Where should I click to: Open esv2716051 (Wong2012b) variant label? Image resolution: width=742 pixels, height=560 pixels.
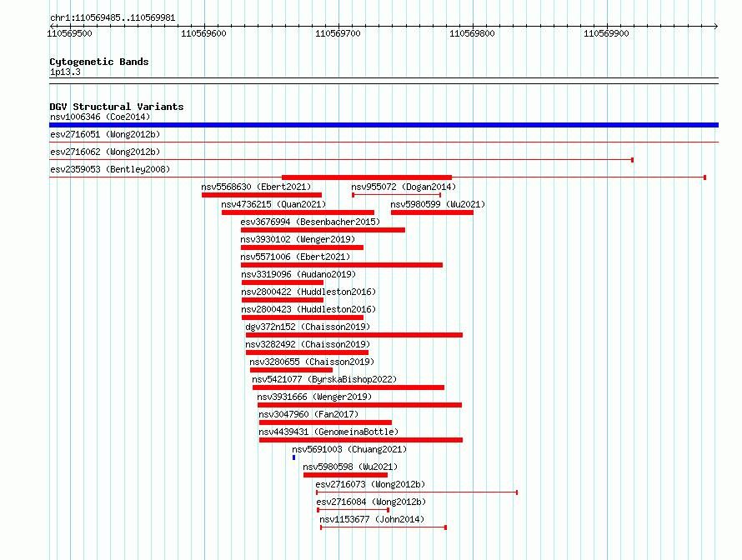click(x=105, y=134)
